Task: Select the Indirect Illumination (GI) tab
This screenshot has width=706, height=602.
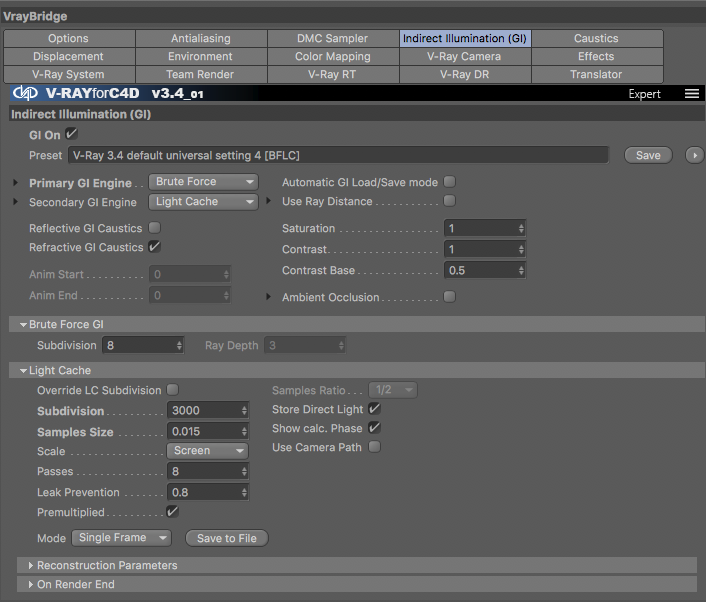Action: pyautogui.click(x=465, y=38)
